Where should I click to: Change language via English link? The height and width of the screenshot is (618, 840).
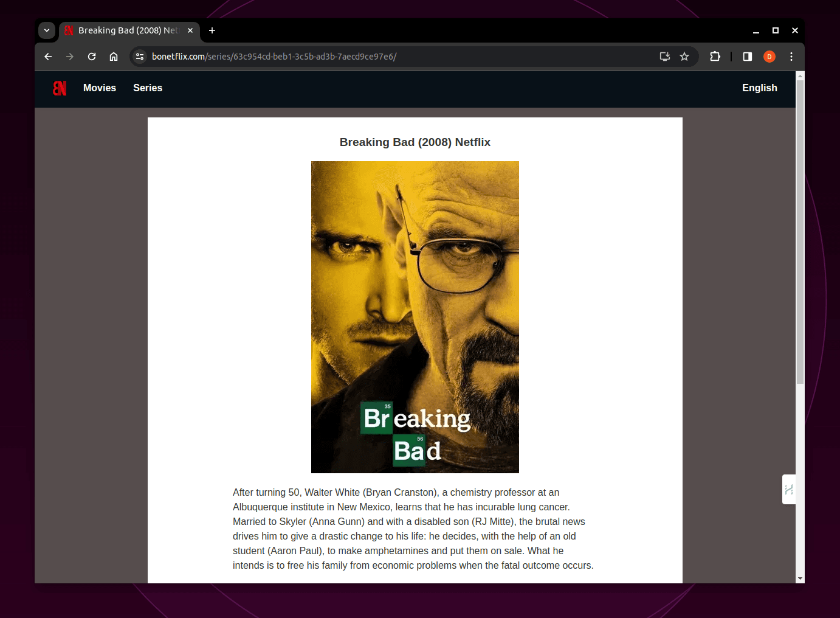[x=760, y=88]
